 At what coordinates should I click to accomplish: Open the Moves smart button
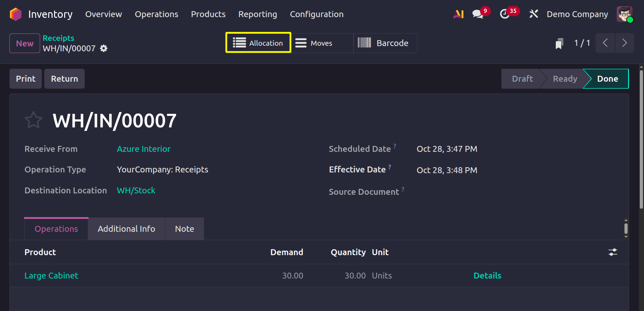tap(322, 43)
